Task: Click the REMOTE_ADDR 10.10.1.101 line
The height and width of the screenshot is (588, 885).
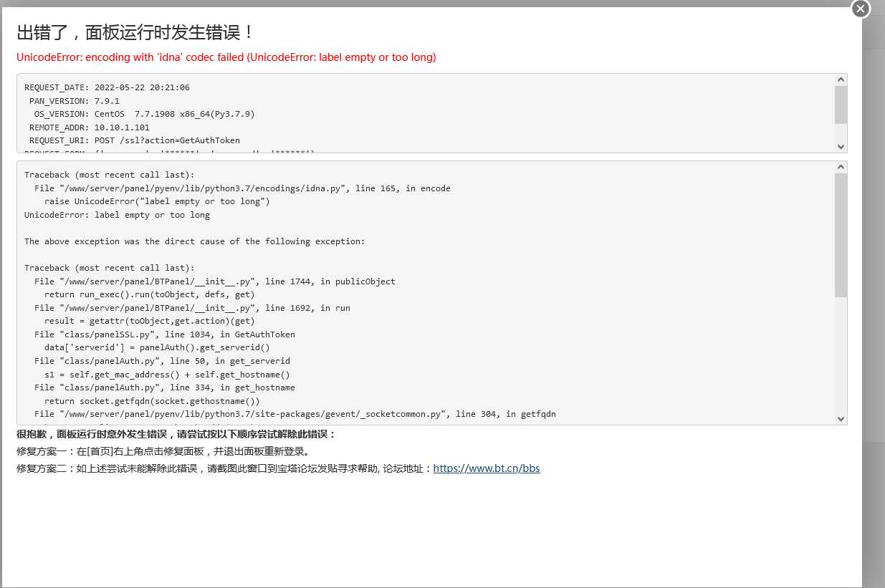Action: 115,127
